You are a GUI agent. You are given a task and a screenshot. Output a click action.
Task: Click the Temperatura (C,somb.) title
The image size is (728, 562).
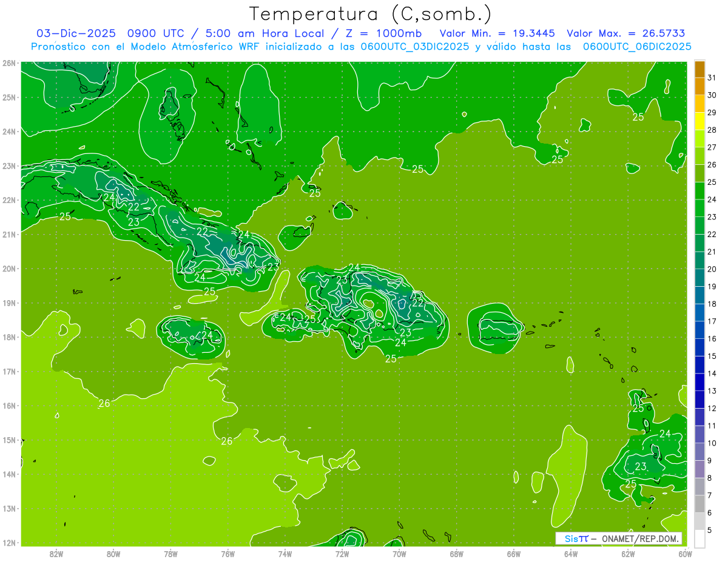pos(370,14)
